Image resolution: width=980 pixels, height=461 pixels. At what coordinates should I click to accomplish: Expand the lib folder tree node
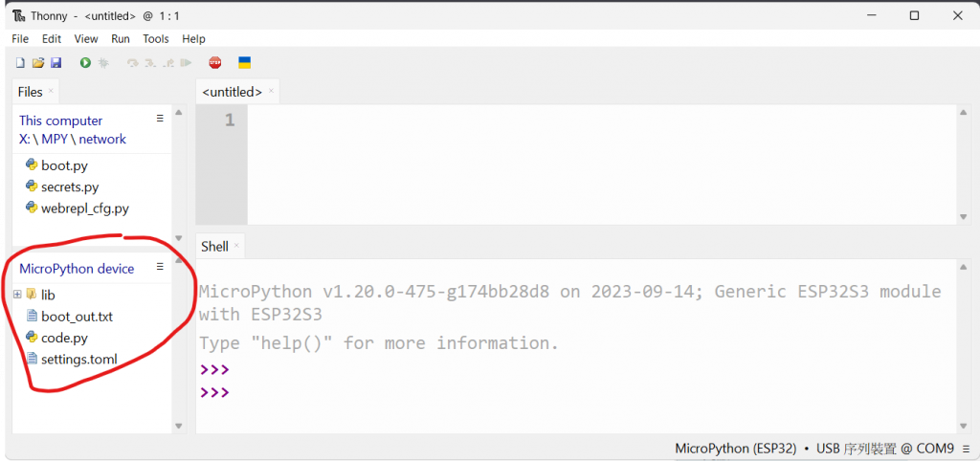tap(18, 294)
